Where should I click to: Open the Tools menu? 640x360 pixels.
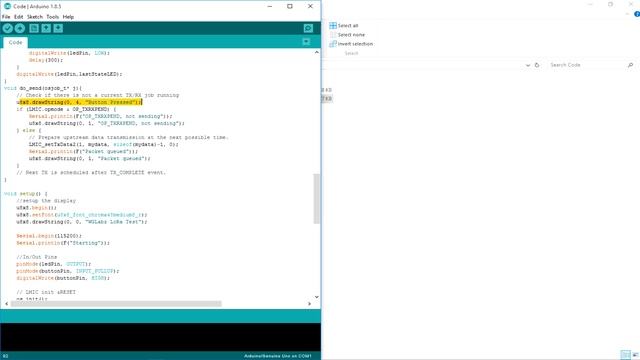53,17
